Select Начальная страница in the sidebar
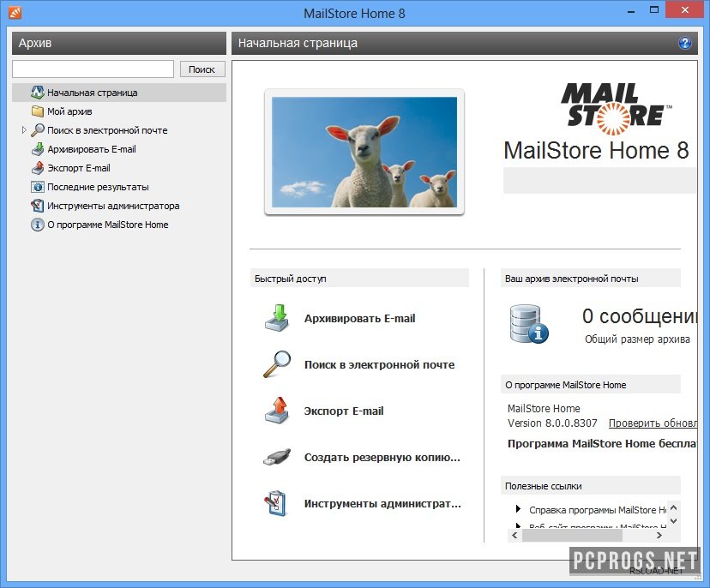 pyautogui.click(x=92, y=93)
